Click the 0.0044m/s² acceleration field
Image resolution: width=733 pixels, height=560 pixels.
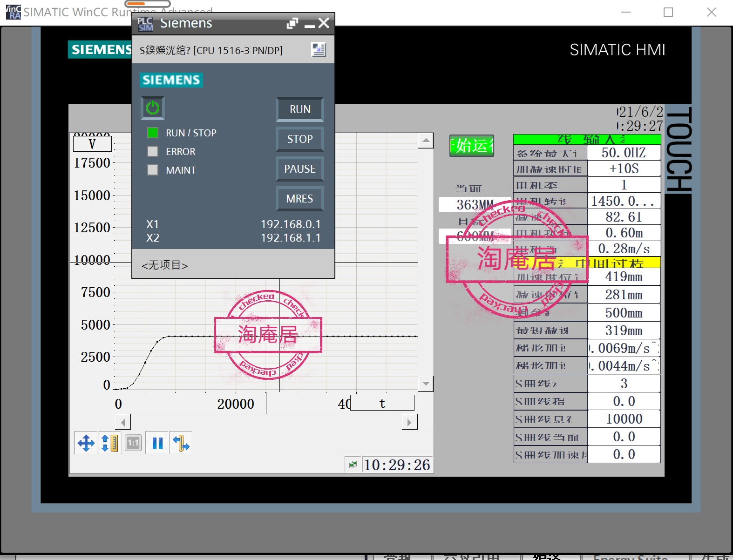point(624,365)
